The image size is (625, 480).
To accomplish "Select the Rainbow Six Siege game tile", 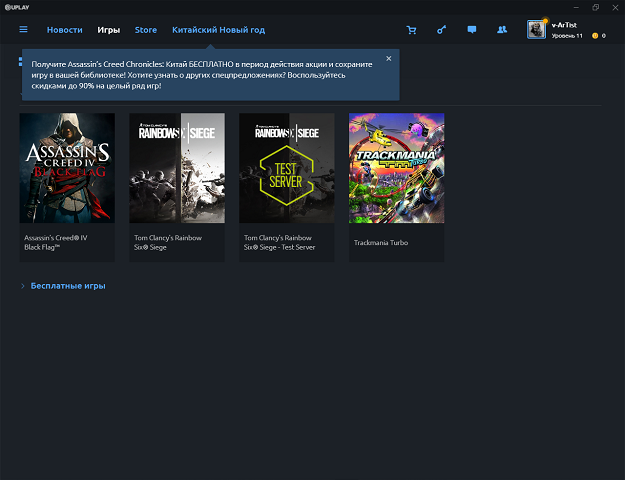I will [177, 168].
